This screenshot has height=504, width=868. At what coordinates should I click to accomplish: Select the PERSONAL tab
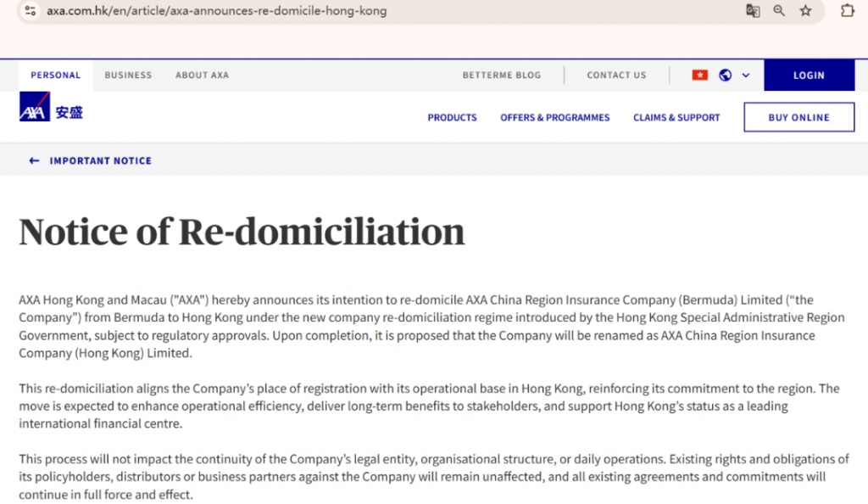click(55, 76)
